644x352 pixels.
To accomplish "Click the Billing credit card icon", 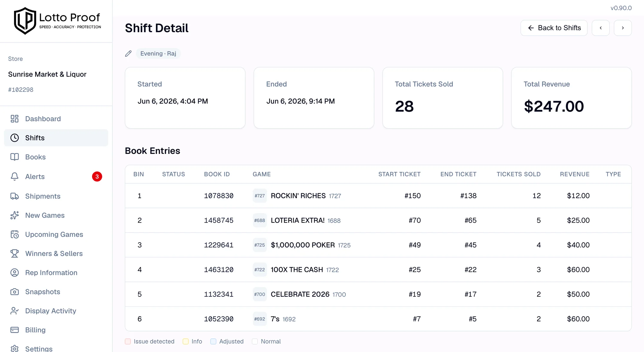I will point(14,330).
